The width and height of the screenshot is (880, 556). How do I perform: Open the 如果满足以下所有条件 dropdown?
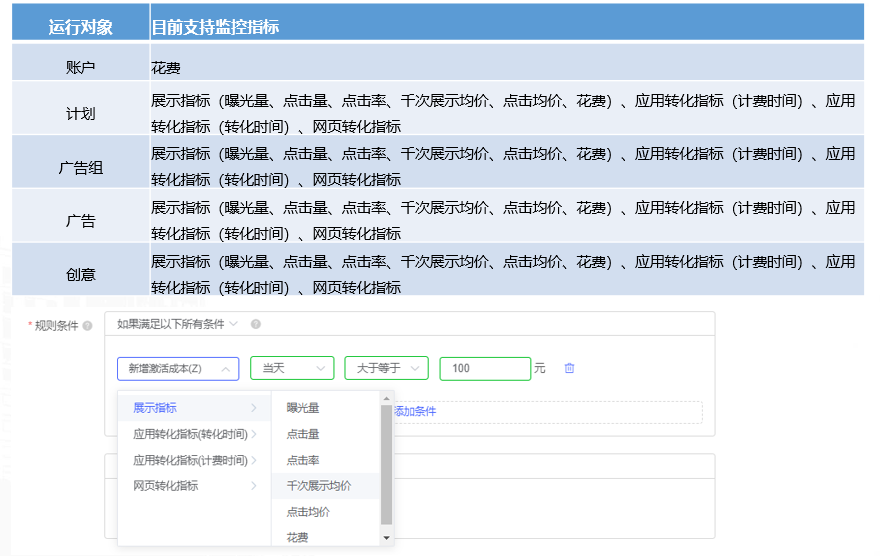coord(177,324)
